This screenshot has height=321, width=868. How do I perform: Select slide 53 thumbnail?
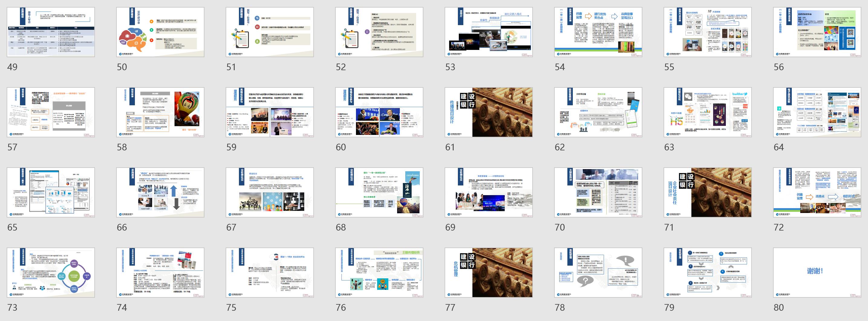(489, 32)
